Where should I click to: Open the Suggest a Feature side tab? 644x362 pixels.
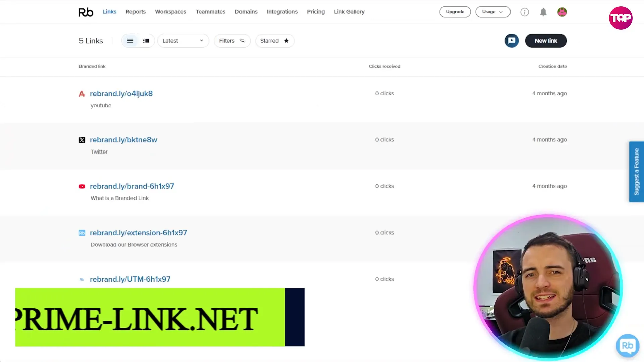(636, 172)
